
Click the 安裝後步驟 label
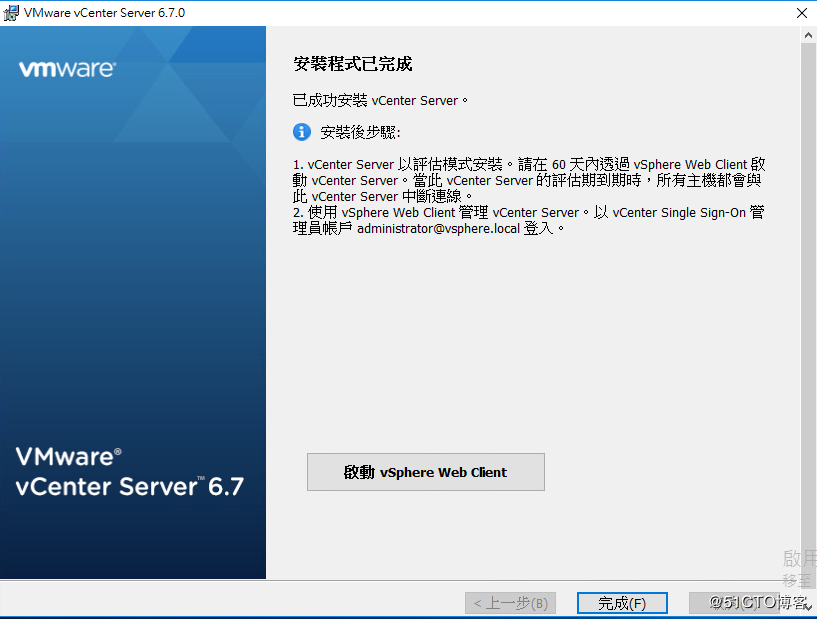pos(360,132)
